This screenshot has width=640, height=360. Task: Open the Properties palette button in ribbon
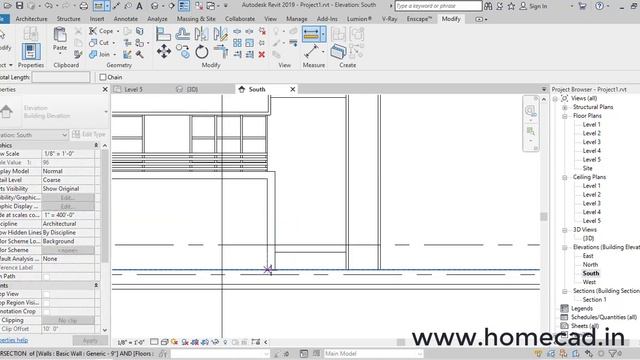click(31, 52)
